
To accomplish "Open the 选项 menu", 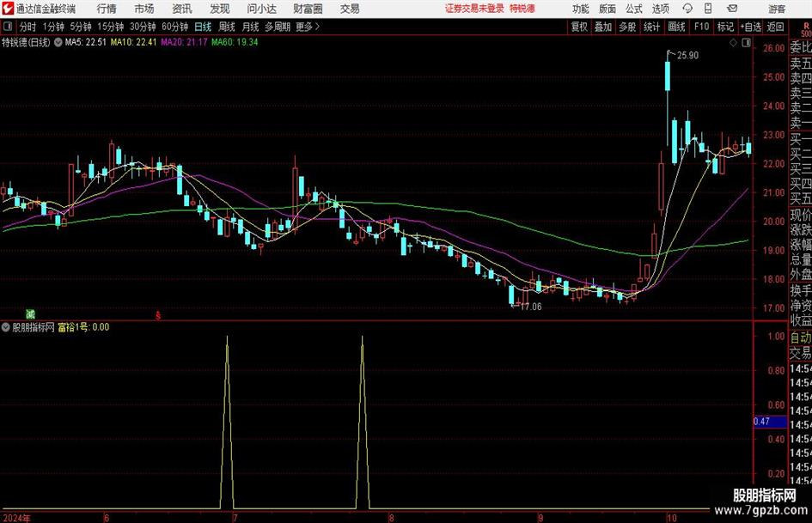I will [x=660, y=9].
